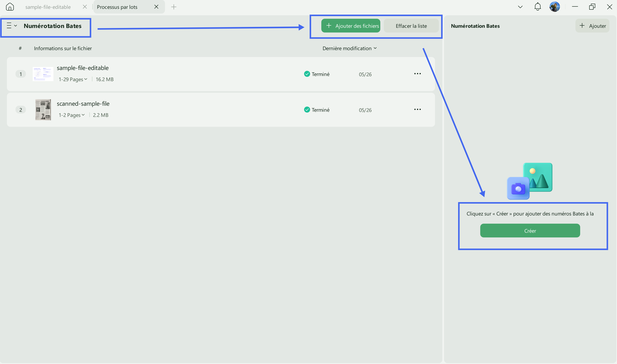Image resolution: width=617 pixels, height=364 pixels.
Task: Open more options for scanned-sample-file
Action: point(417,109)
